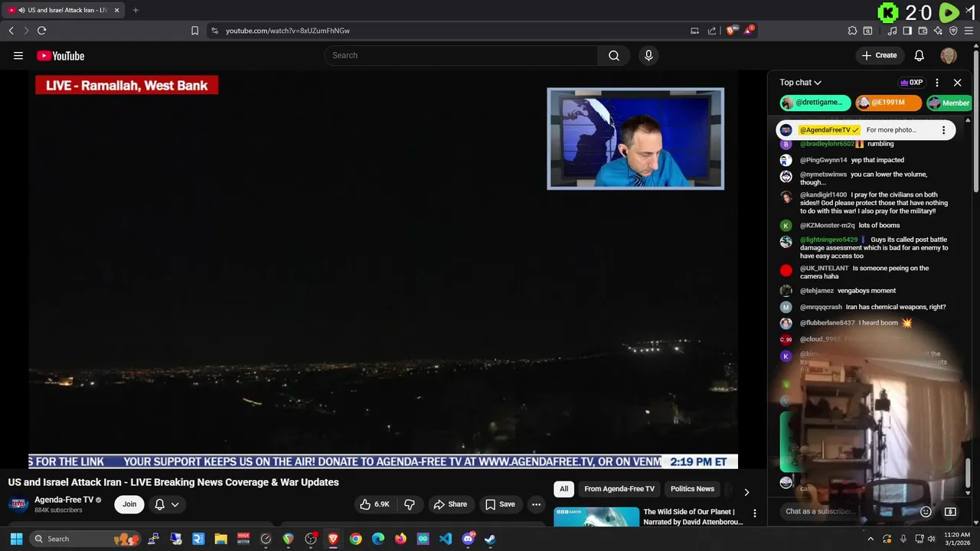Open the green Member chip
The image size is (980, 551).
coord(949,103)
